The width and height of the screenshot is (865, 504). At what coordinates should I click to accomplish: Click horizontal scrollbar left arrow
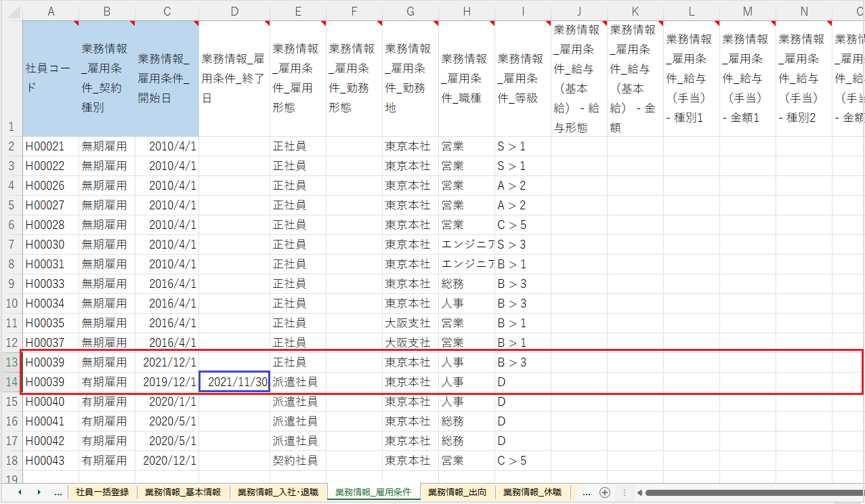[639, 492]
